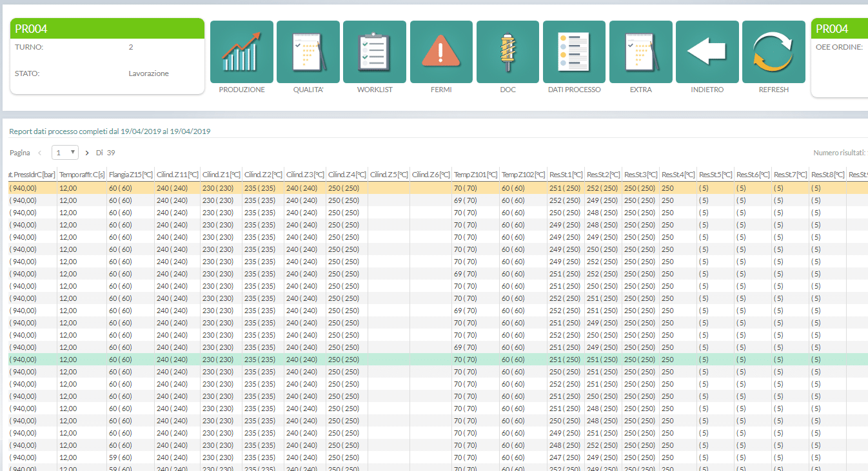The image size is (868, 471).
Task: Click the Cilind.Z1[°C] column header
Action: 221,175
